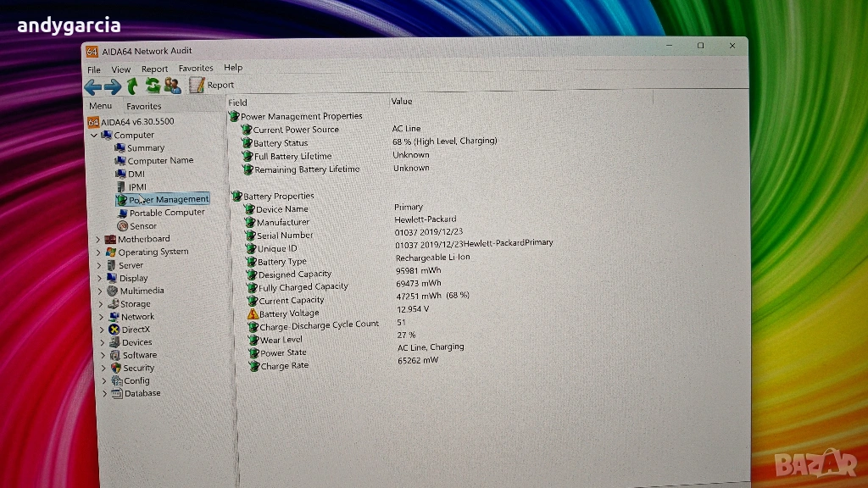Click the Value column header
Screen dimensions: 868x488
coord(402,102)
